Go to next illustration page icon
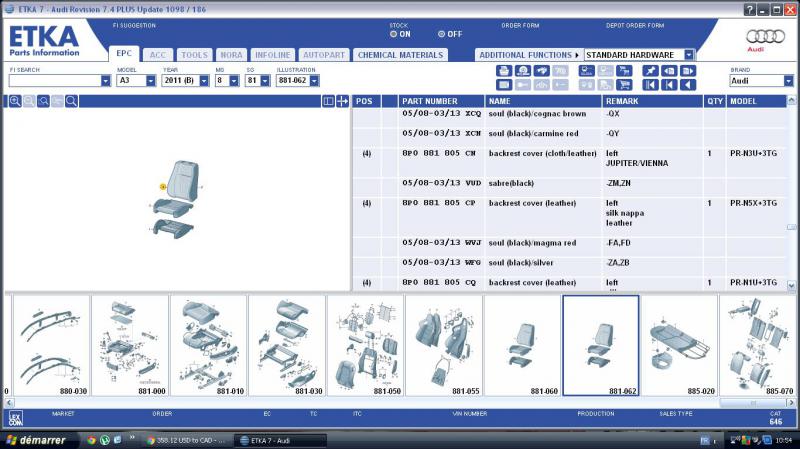This screenshot has width=800, height=449. (688, 71)
